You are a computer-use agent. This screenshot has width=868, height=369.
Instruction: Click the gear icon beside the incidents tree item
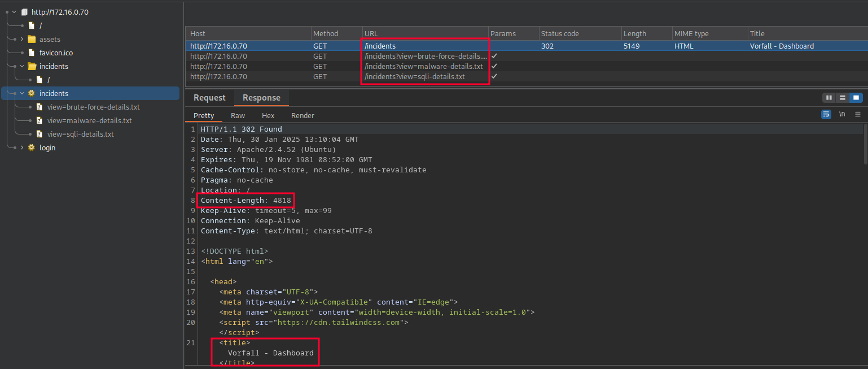[x=32, y=93]
